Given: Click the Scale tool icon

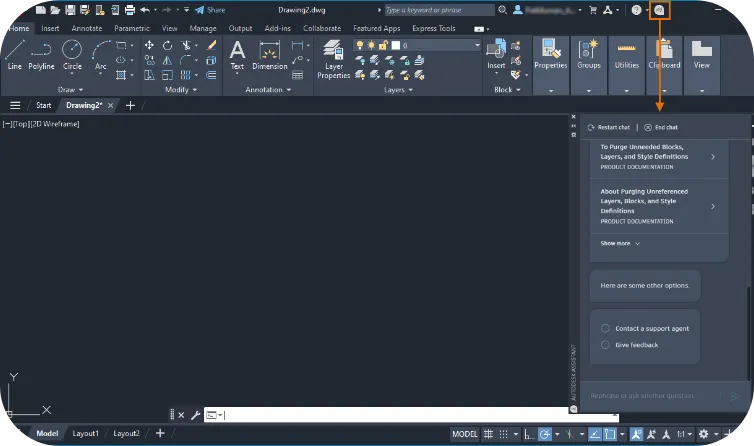Looking at the screenshot, I should [x=167, y=75].
